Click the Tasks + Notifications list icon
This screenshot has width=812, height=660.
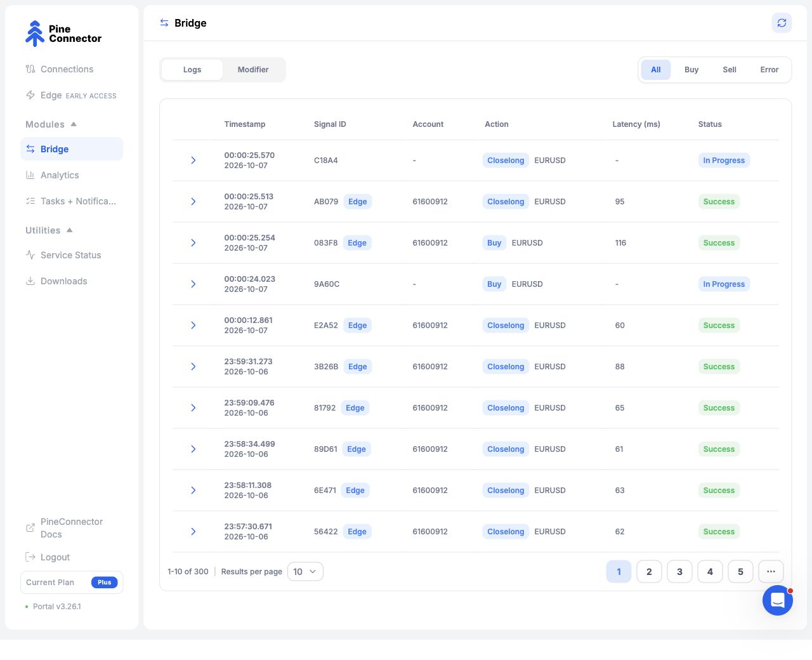pos(30,201)
